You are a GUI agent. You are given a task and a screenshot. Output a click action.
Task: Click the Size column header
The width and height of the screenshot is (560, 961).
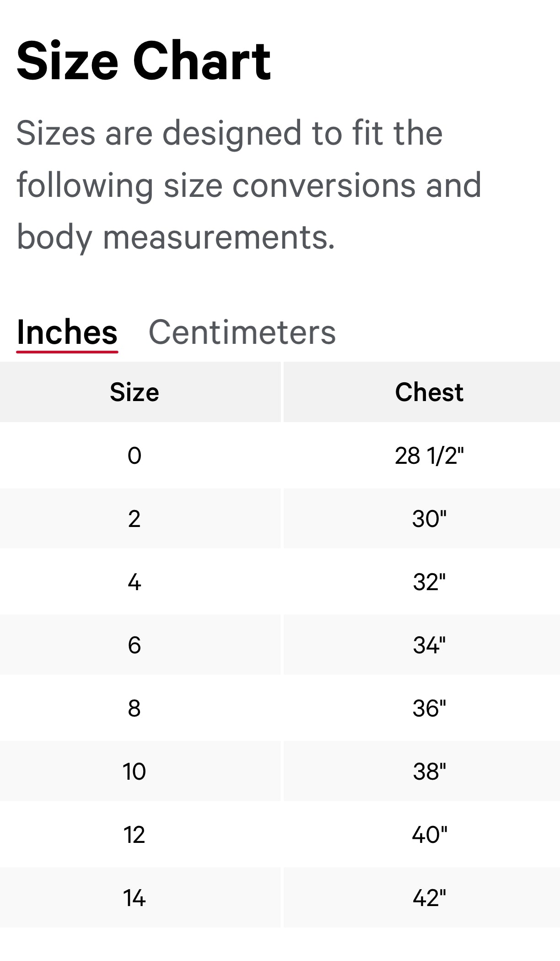[134, 392]
